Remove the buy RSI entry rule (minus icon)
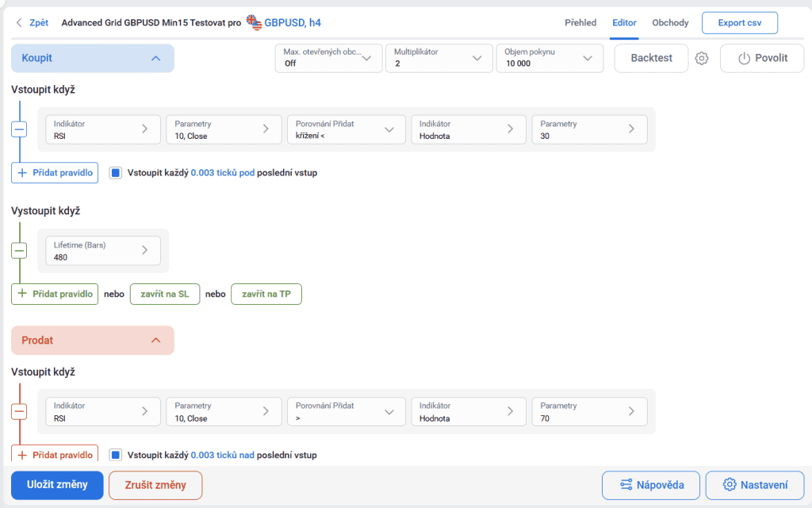 coord(19,129)
